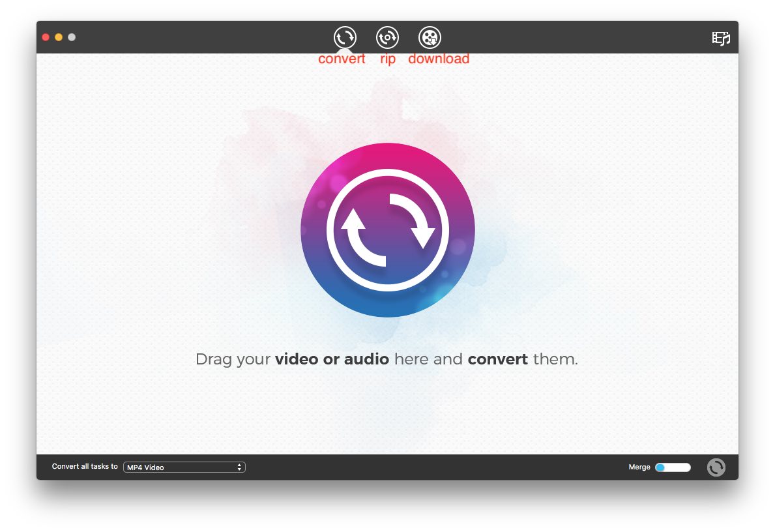Start conversion with the bottom-right round button
Screen dimensions: 775x532
click(x=716, y=467)
